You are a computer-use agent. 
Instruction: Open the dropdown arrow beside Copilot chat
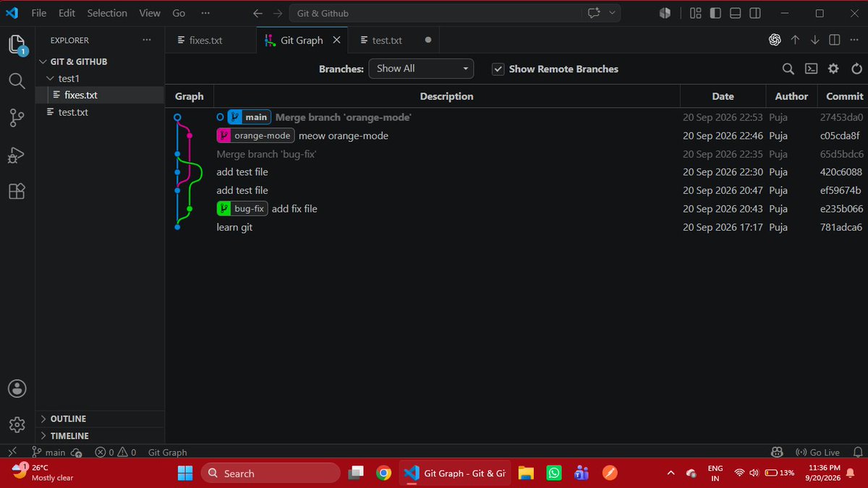613,13
